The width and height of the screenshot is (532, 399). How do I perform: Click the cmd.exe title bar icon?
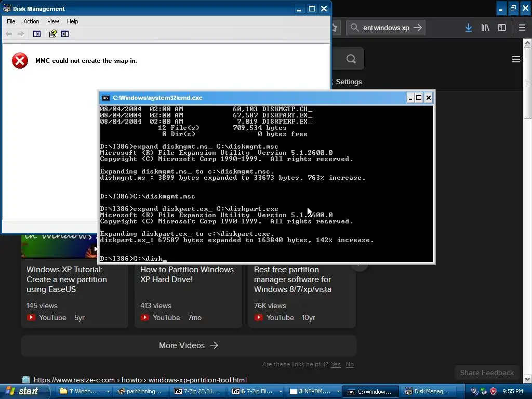point(106,98)
